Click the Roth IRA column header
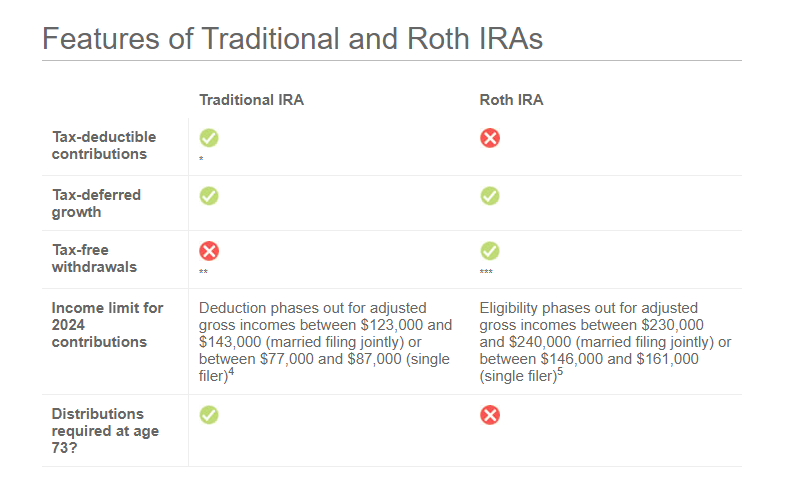 pos(511,100)
